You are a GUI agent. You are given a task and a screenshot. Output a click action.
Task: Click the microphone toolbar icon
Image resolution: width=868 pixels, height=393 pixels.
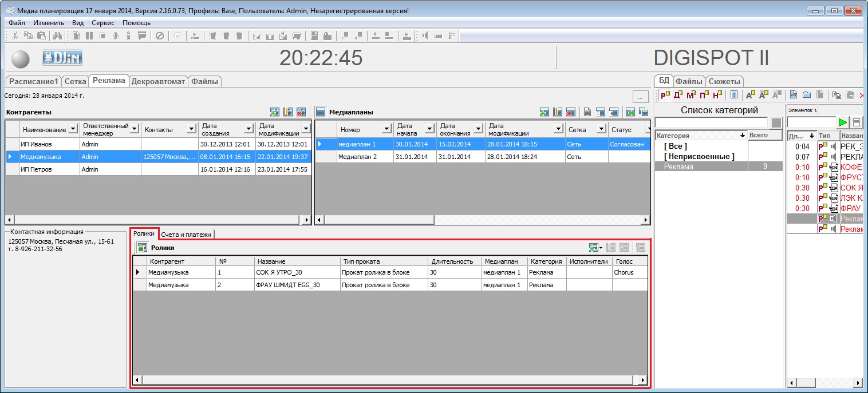(116, 35)
